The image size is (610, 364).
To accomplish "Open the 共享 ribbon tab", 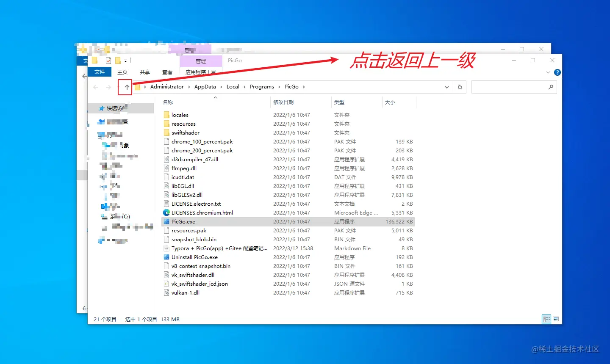I will (x=145, y=72).
